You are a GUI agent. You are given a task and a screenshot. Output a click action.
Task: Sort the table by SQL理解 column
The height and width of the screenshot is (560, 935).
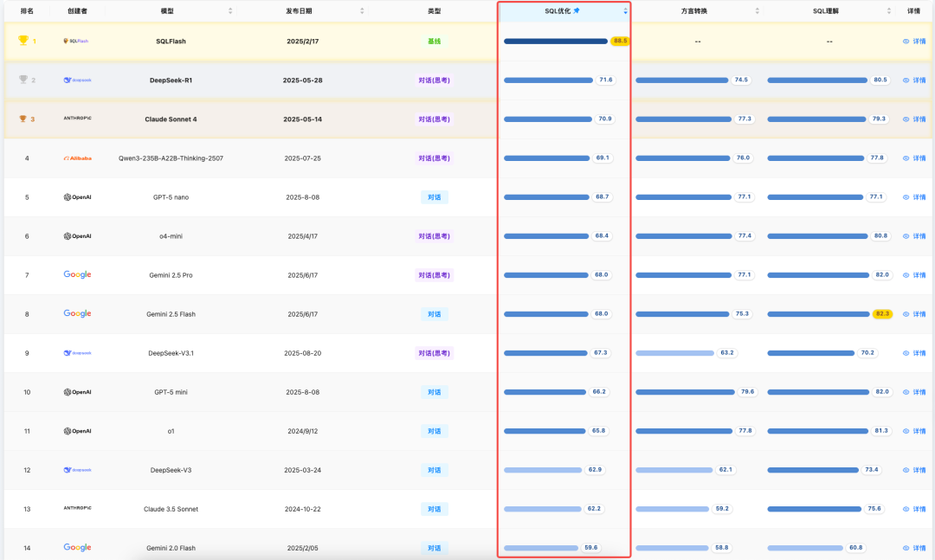(x=889, y=10)
